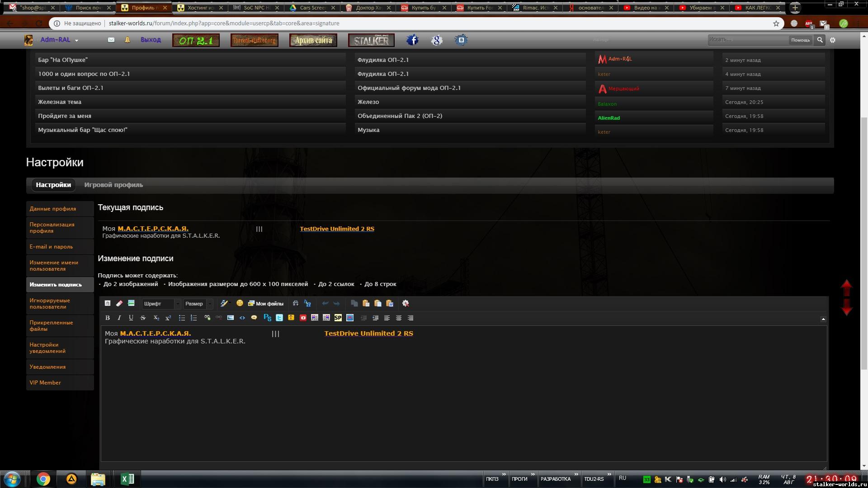868x488 pixels.
Task: Click the Мои файлы button
Action: pos(266,304)
